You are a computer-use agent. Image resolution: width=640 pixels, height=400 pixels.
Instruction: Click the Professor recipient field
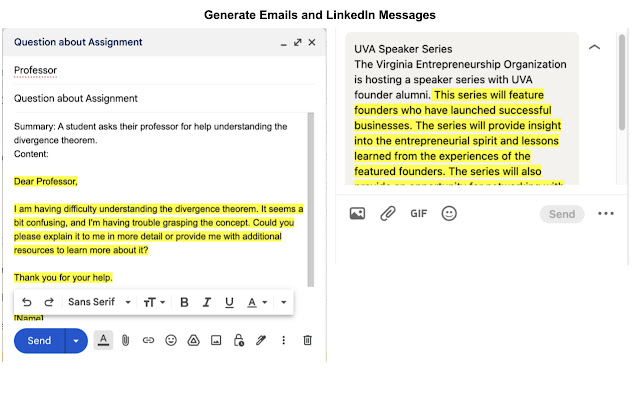(36, 70)
